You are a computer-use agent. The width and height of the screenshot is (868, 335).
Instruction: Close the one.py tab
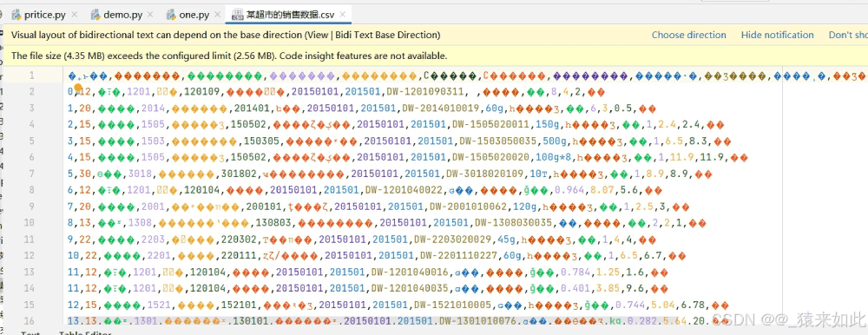pos(218,15)
